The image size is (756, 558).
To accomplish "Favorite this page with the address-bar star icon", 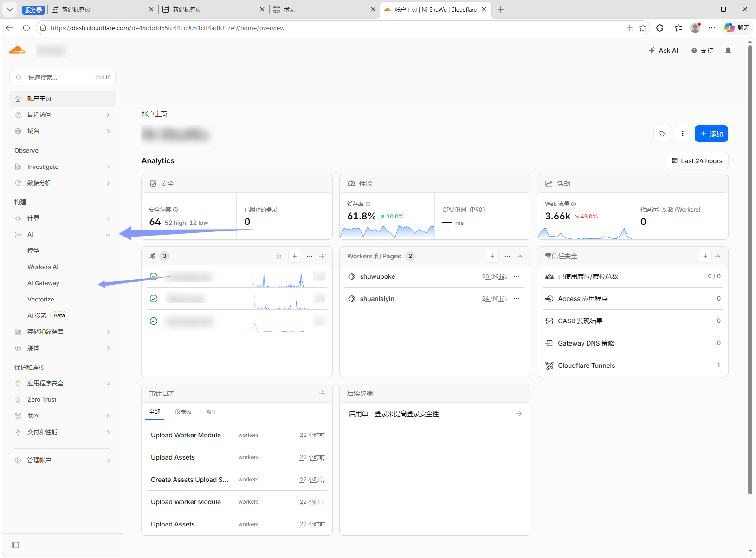I will pos(643,28).
